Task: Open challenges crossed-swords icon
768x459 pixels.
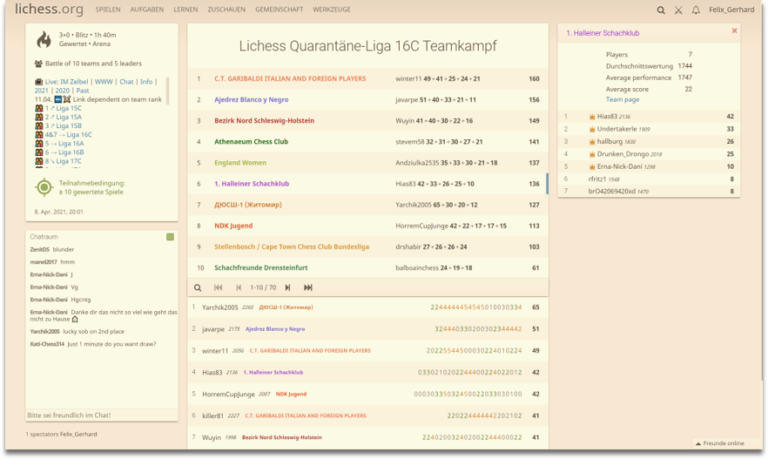Action: (678, 10)
